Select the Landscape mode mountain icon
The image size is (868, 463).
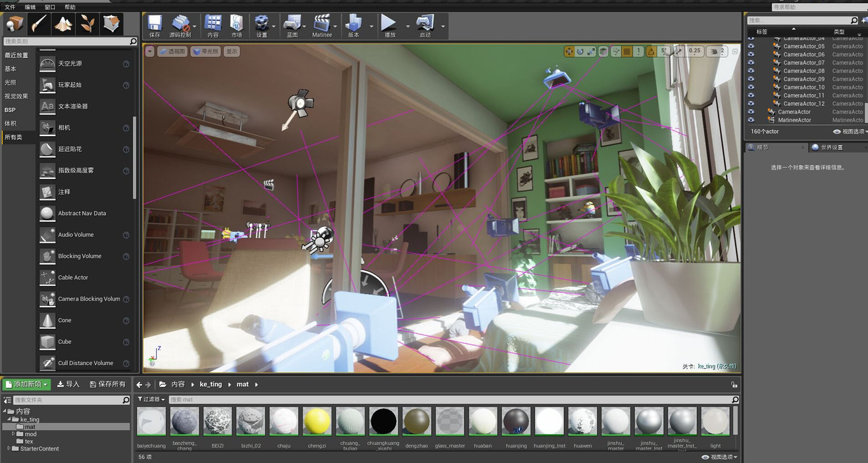pos(63,24)
